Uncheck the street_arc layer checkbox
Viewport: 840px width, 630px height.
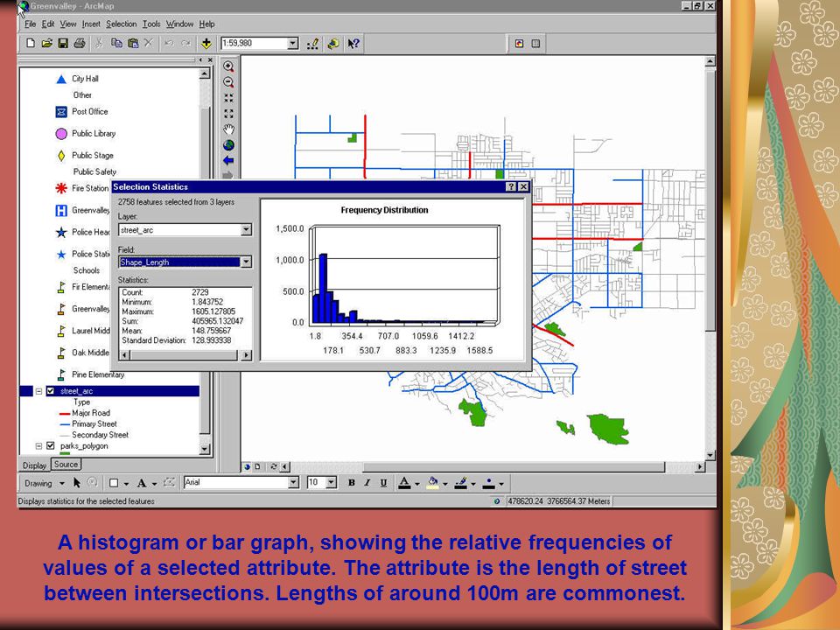(51, 391)
